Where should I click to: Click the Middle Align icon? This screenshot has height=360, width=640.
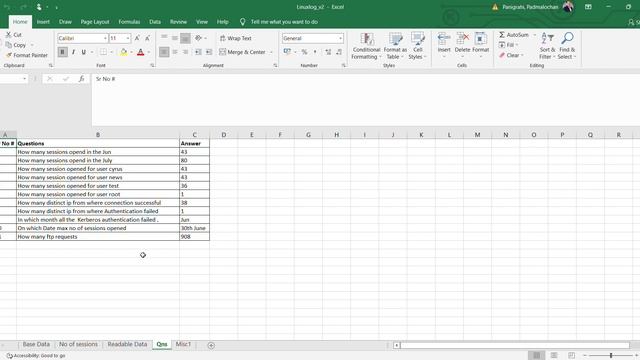[175, 38]
